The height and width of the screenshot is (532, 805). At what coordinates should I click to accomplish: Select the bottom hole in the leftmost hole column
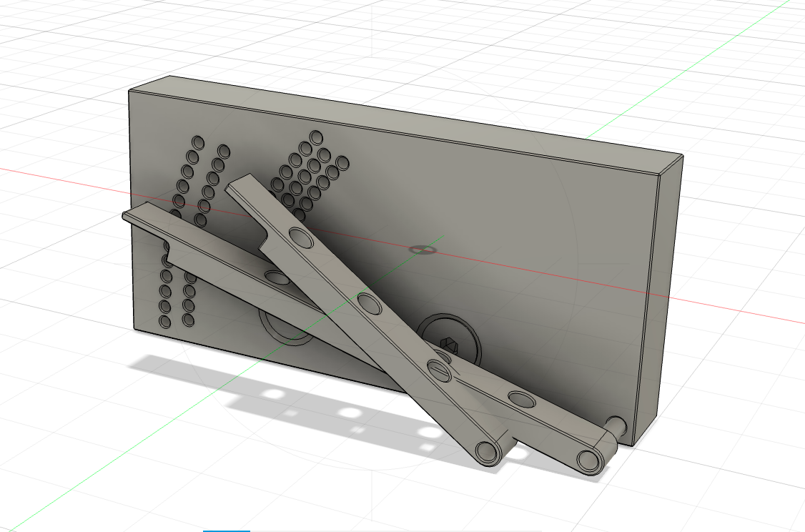(x=165, y=322)
